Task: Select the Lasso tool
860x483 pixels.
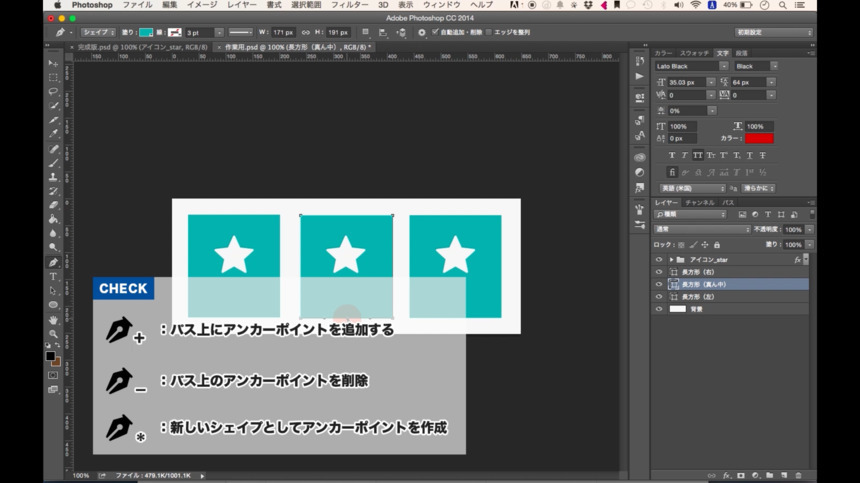Action: coord(53,91)
